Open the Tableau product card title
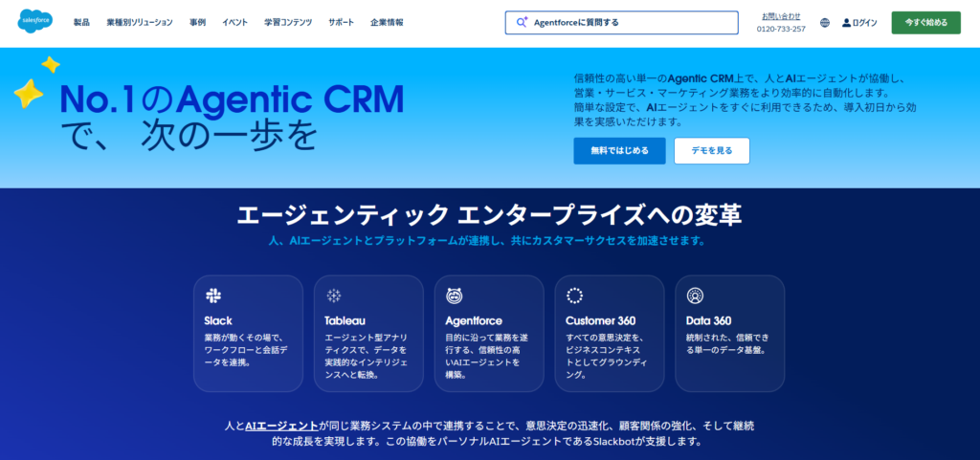The height and width of the screenshot is (460, 980). tap(345, 320)
